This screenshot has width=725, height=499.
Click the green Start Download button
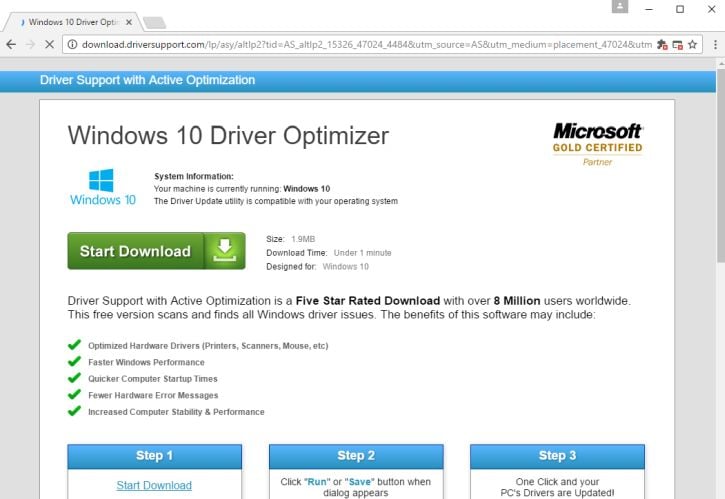coord(156,251)
